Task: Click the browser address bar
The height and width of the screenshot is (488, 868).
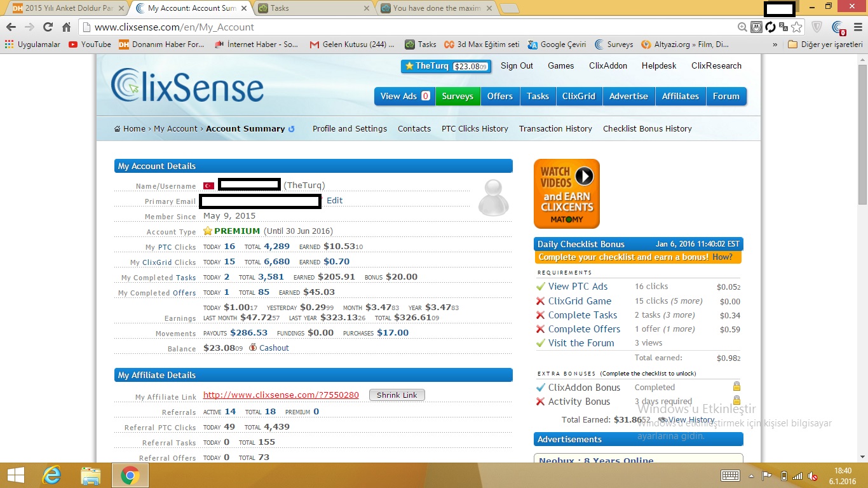Action: pyautogui.click(x=407, y=27)
